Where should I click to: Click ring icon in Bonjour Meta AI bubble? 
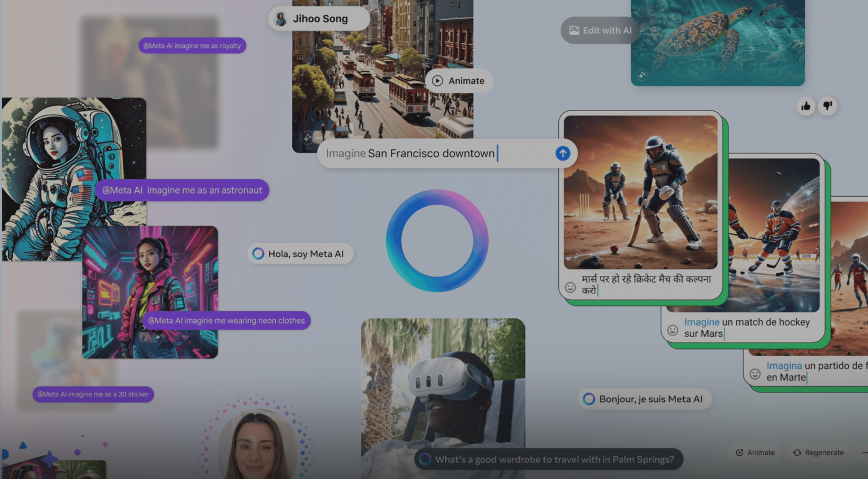click(x=589, y=399)
